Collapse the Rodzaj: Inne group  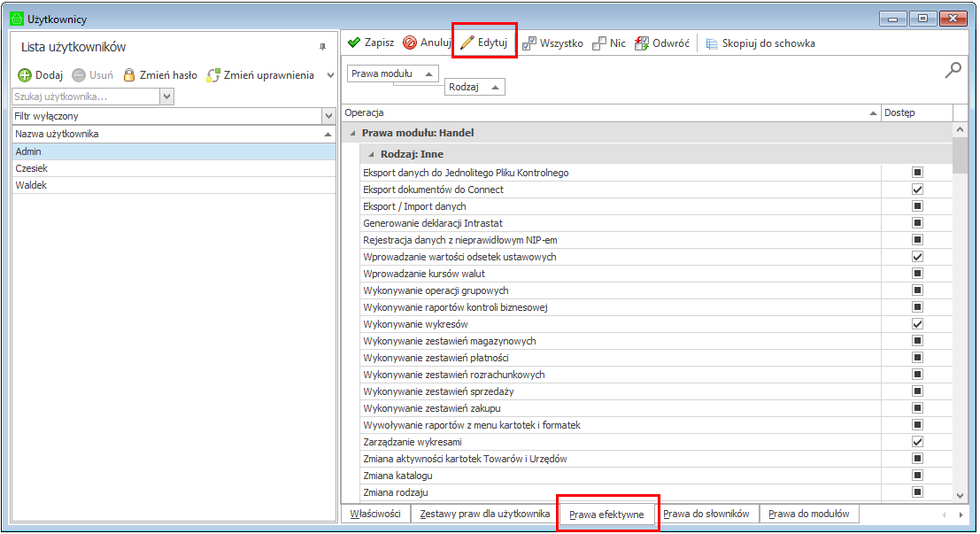coord(372,154)
